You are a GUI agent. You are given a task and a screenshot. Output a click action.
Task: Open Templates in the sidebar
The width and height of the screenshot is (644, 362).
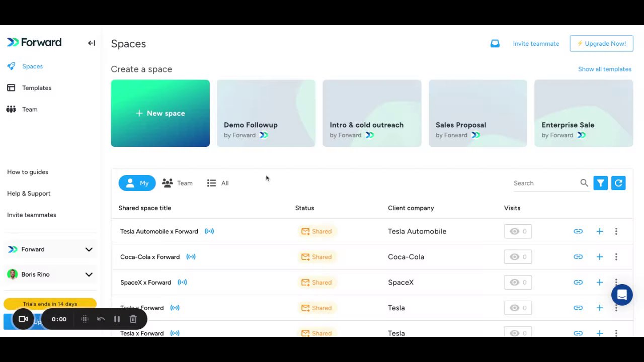point(37,88)
